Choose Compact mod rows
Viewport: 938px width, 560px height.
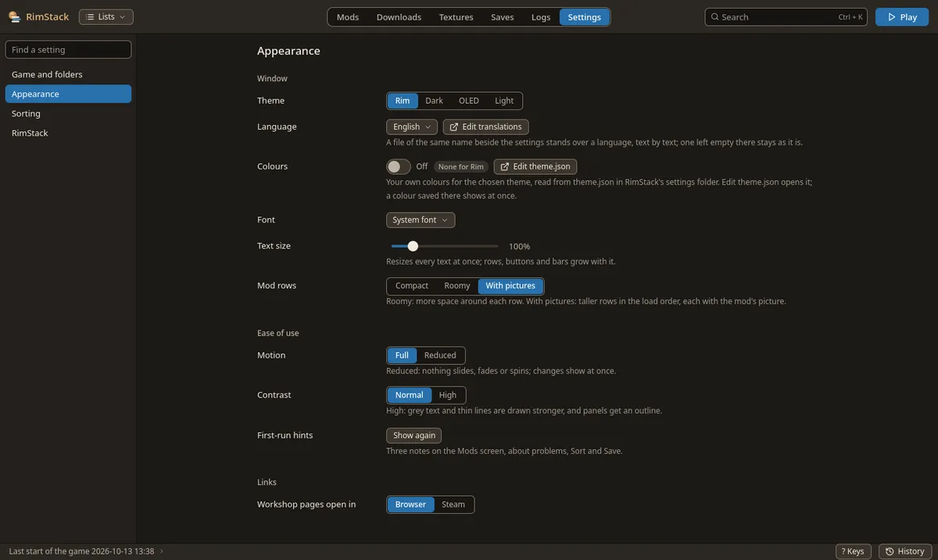coord(412,286)
